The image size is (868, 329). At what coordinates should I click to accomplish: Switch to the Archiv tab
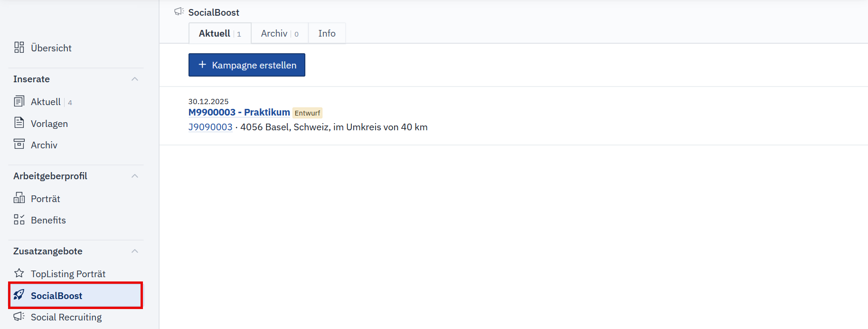(279, 33)
